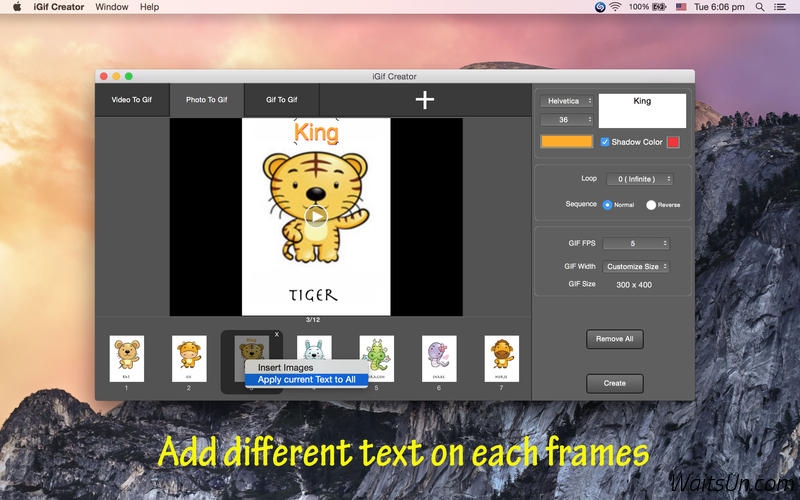Image resolution: width=800 pixels, height=500 pixels.
Task: Click the battery status icon
Action: (x=659, y=7)
